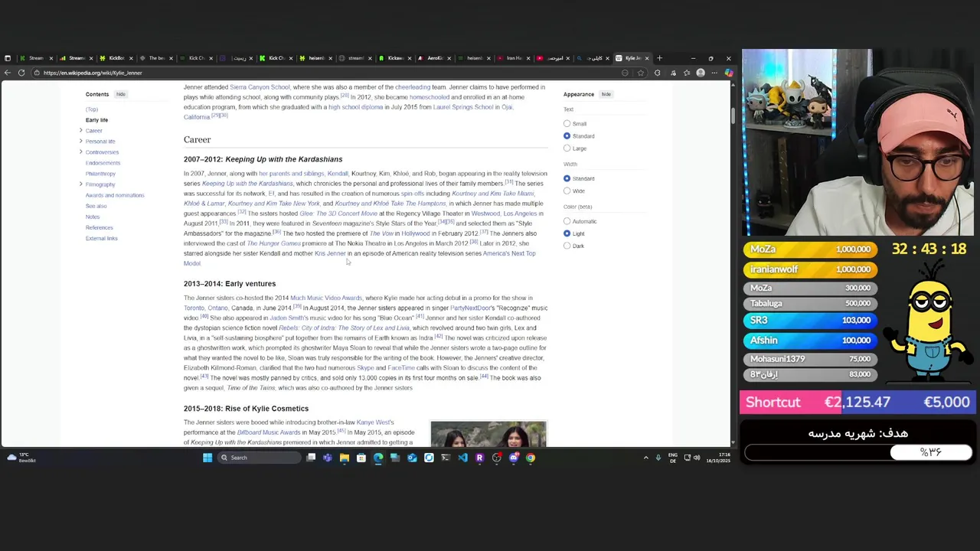The height and width of the screenshot is (551, 980).
Task: Open the Sierra Canyon School link
Action: point(260,87)
